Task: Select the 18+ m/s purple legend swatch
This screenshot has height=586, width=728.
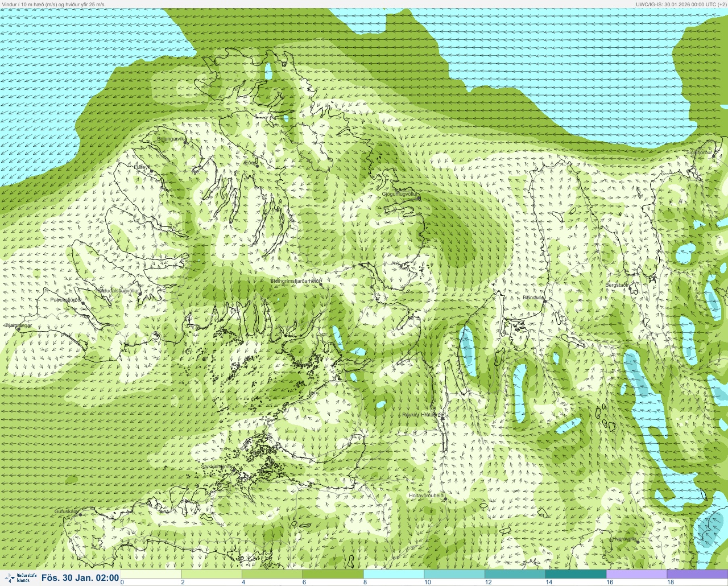Action: point(697,574)
